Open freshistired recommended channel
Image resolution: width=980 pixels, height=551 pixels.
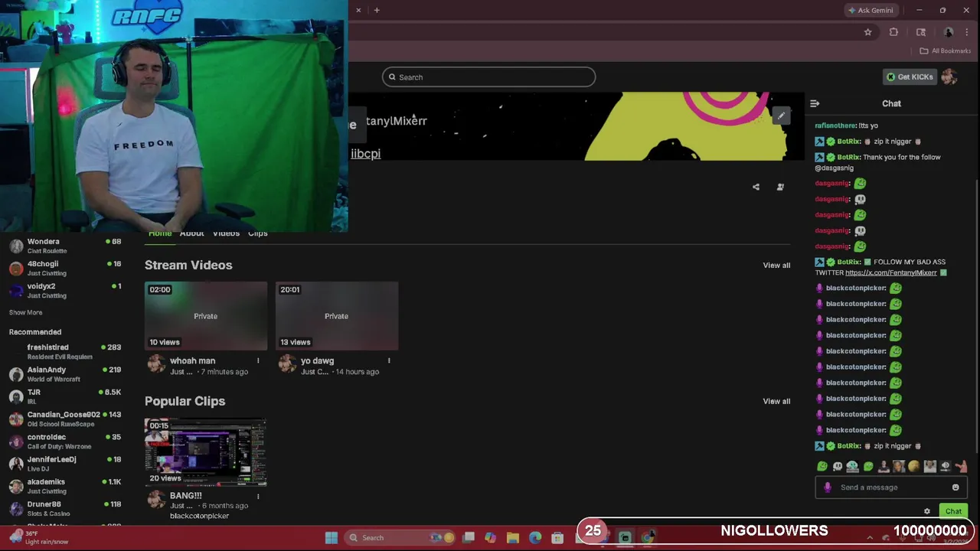[65, 351]
